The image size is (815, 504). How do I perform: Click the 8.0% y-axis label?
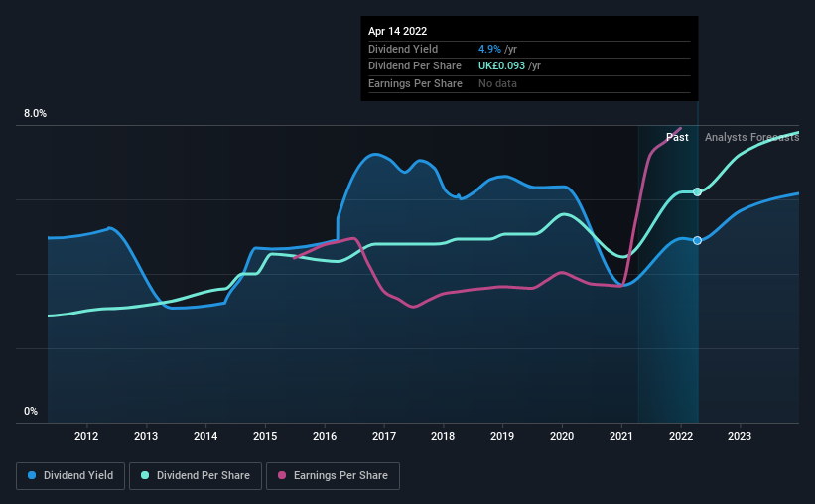click(35, 114)
